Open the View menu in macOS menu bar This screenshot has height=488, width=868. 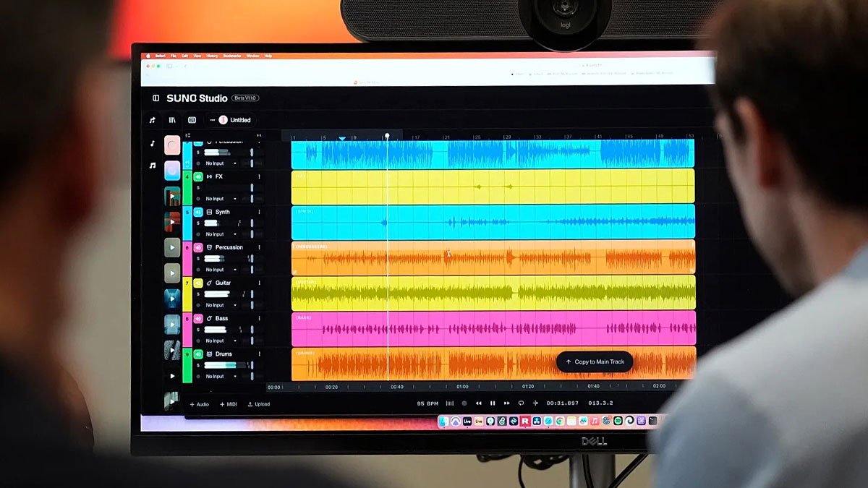[197, 56]
